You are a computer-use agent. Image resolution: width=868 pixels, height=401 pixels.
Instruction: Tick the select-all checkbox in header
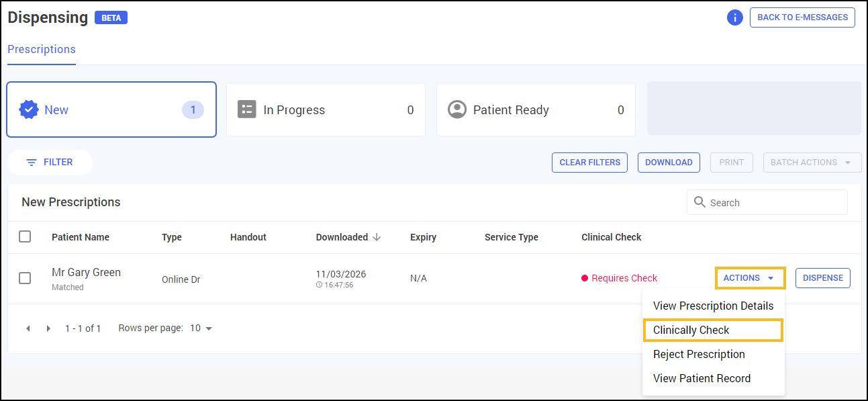25,236
